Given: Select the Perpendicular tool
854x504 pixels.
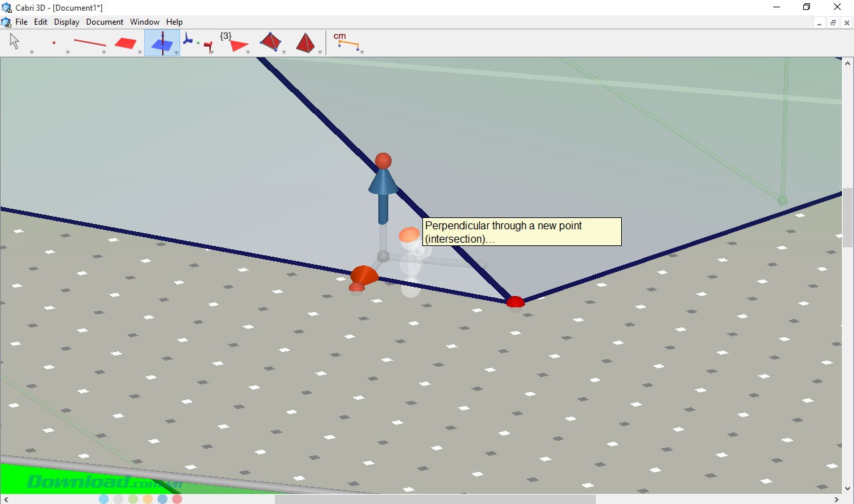Looking at the screenshot, I should pos(161,43).
